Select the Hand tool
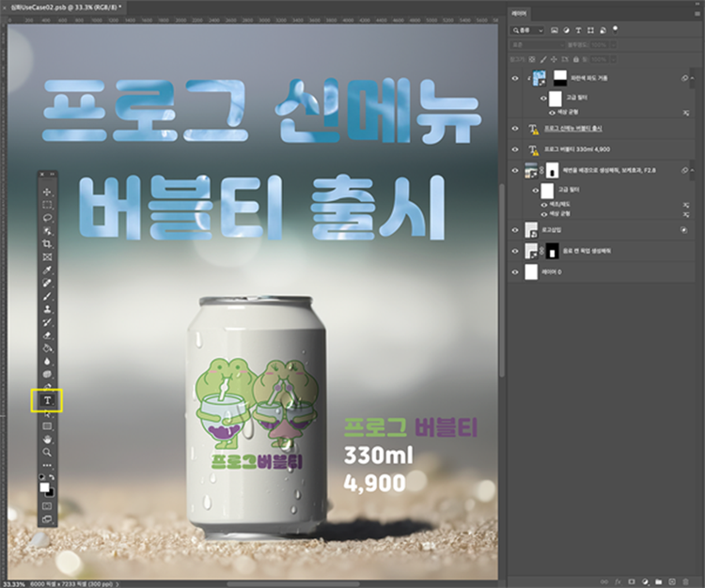The height and width of the screenshot is (588, 705). (47, 440)
